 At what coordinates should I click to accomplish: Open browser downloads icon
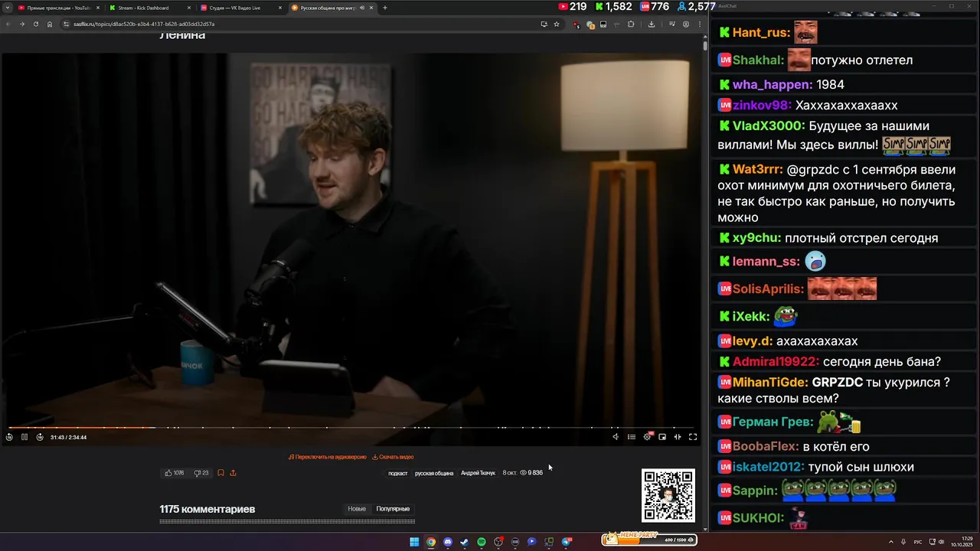tap(652, 24)
